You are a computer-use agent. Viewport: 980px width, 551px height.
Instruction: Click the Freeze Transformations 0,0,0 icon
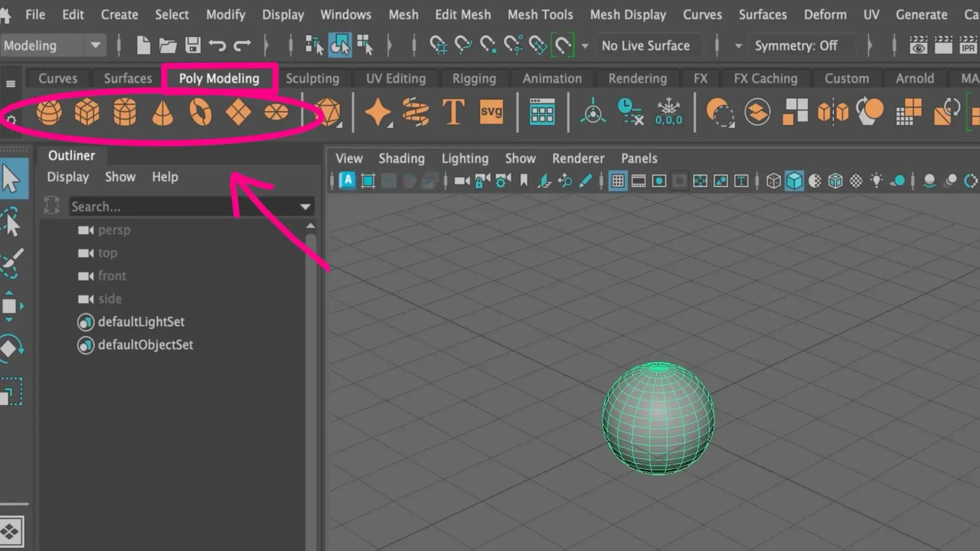pyautogui.click(x=669, y=112)
